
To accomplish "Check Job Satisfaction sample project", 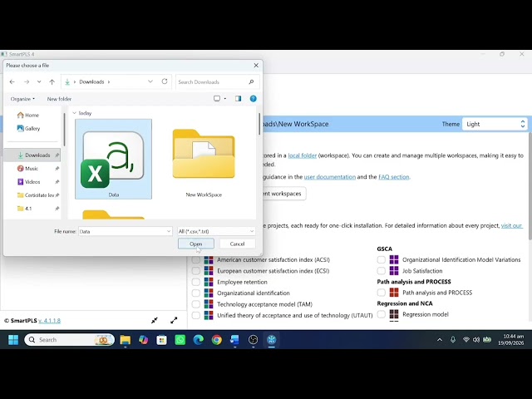I will pos(382,271).
